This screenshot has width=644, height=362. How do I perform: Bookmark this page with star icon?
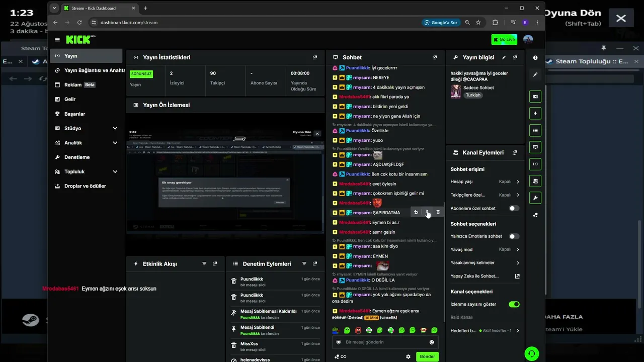[478, 23]
